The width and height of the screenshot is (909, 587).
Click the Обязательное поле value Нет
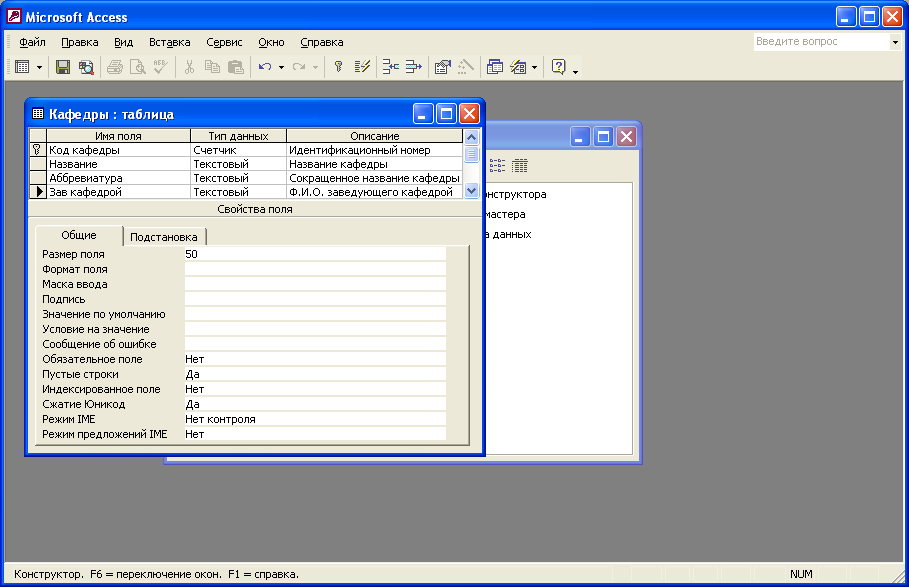pyautogui.click(x=315, y=359)
